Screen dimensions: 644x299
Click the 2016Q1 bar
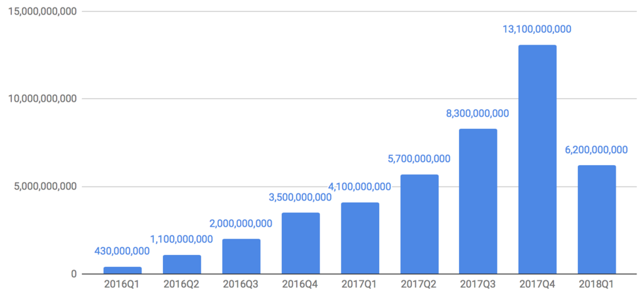pyautogui.click(x=123, y=270)
